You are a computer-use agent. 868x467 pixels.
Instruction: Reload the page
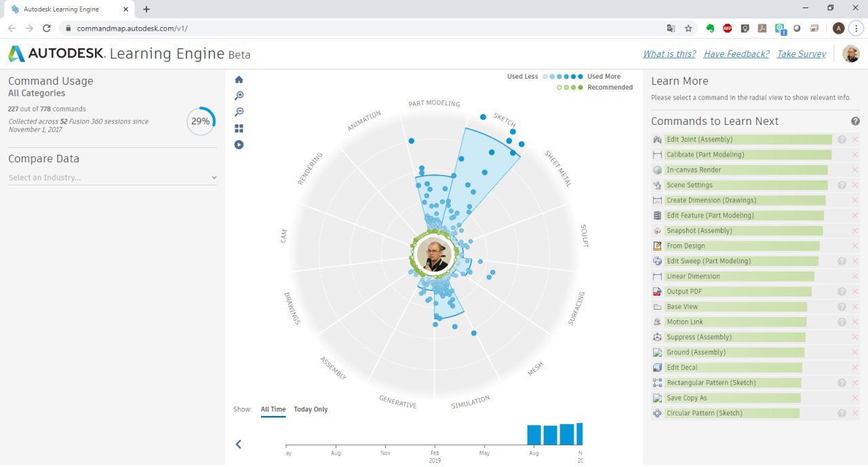tap(47, 29)
